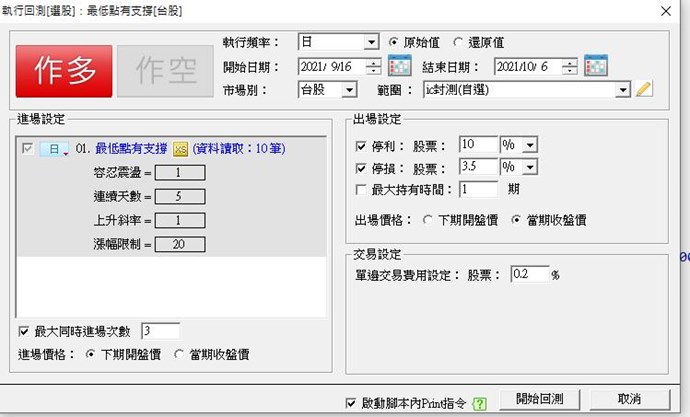This screenshot has width=690, height=417.
Task: Click the pencil edit icon beside 範圍
Action: (643, 89)
